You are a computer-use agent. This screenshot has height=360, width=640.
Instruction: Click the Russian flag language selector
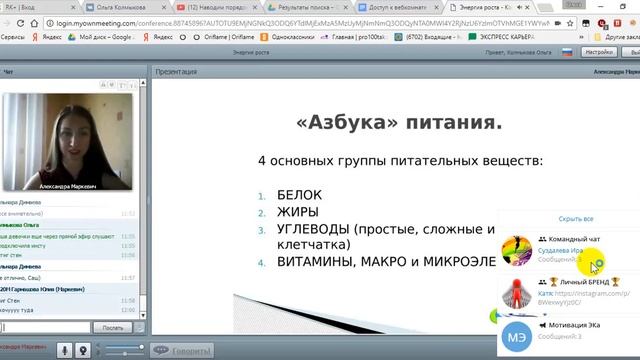pos(567,52)
